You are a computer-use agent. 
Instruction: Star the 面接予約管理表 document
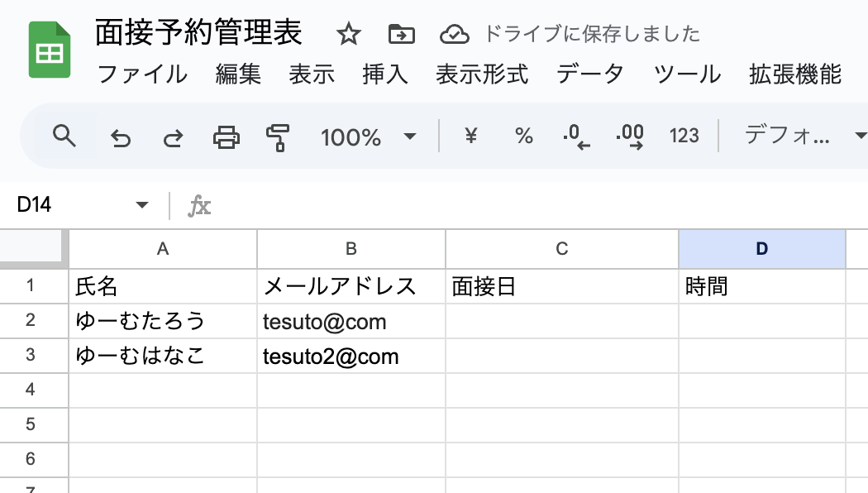tap(349, 35)
